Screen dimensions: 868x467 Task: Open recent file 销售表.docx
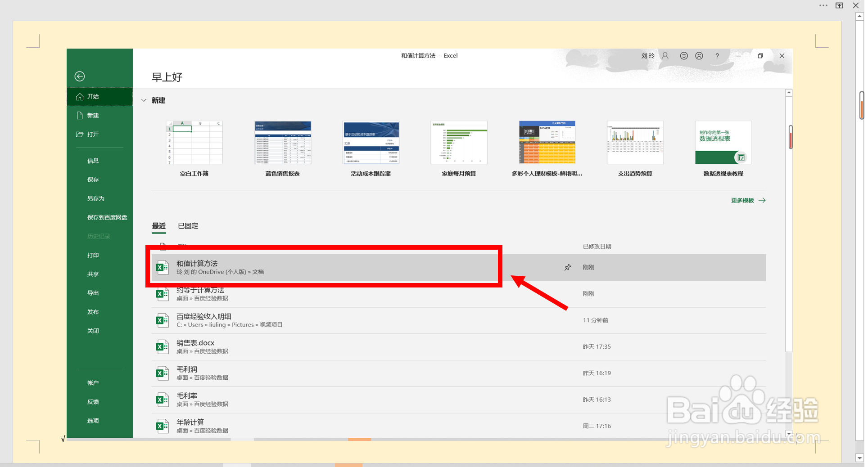pyautogui.click(x=459, y=347)
